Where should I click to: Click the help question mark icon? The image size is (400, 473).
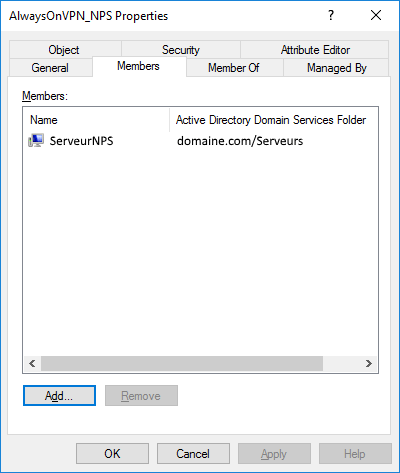pos(331,15)
